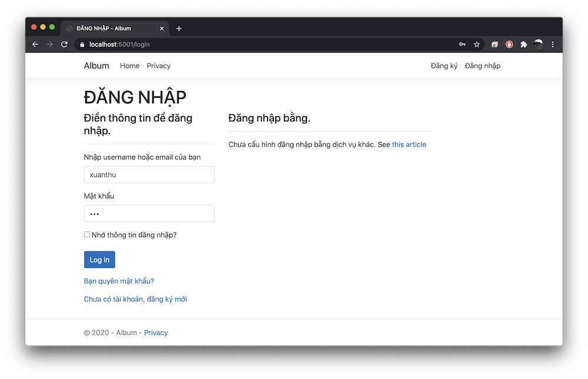This screenshot has width=588, height=379.
Task: Open the extensions puzzle piece menu
Action: click(x=523, y=44)
